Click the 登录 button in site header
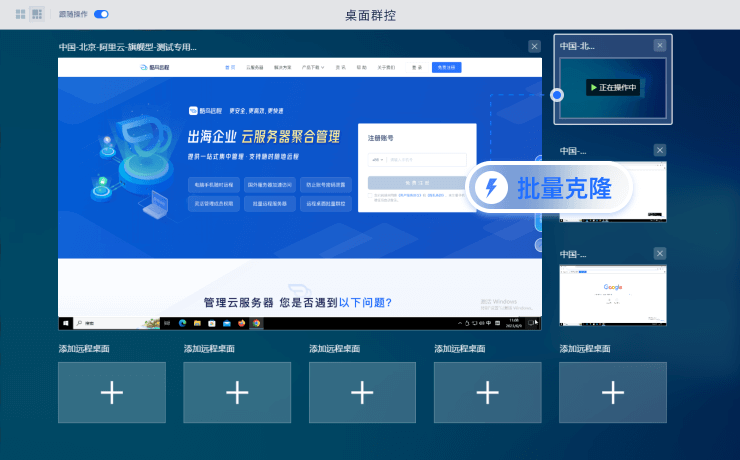 click(x=417, y=67)
